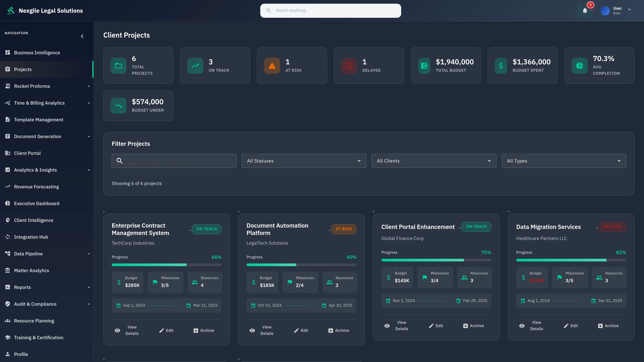The image size is (644, 362).
Task: Edit the Document Automation Platform project
Action: tap(301, 330)
